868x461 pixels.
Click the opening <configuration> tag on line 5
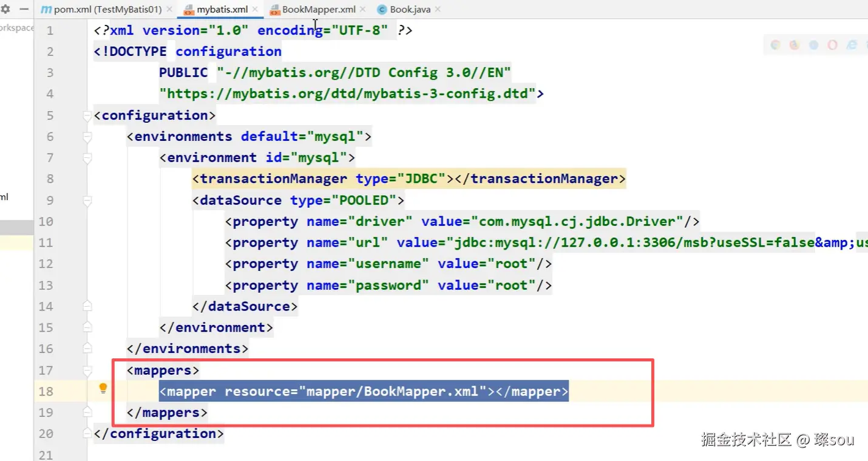click(x=155, y=115)
